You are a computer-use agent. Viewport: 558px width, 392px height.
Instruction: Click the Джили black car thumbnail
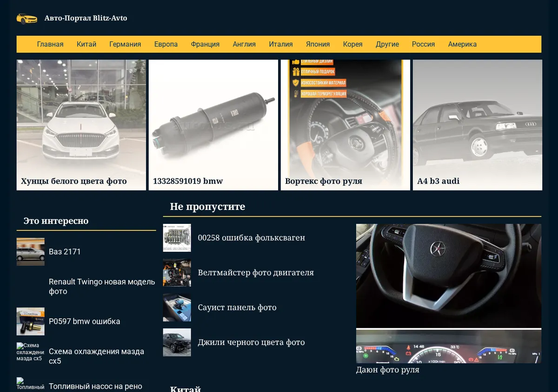pos(177,342)
